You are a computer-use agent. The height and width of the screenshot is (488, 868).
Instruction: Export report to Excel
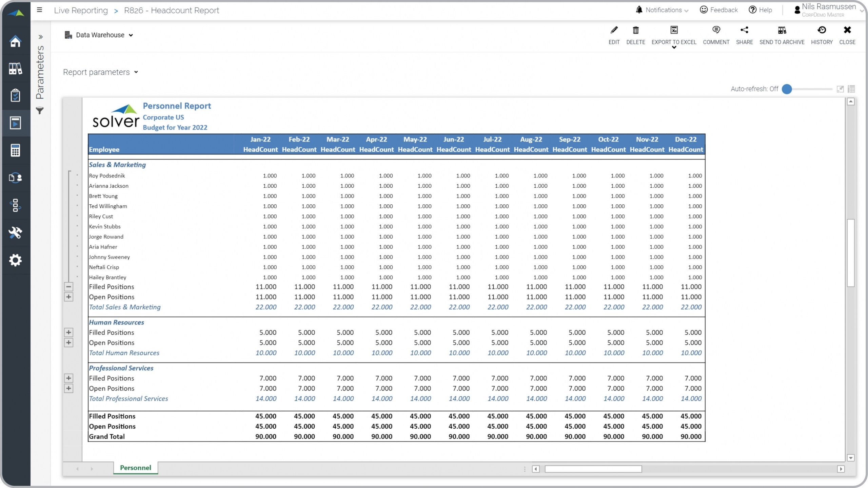coord(674,31)
